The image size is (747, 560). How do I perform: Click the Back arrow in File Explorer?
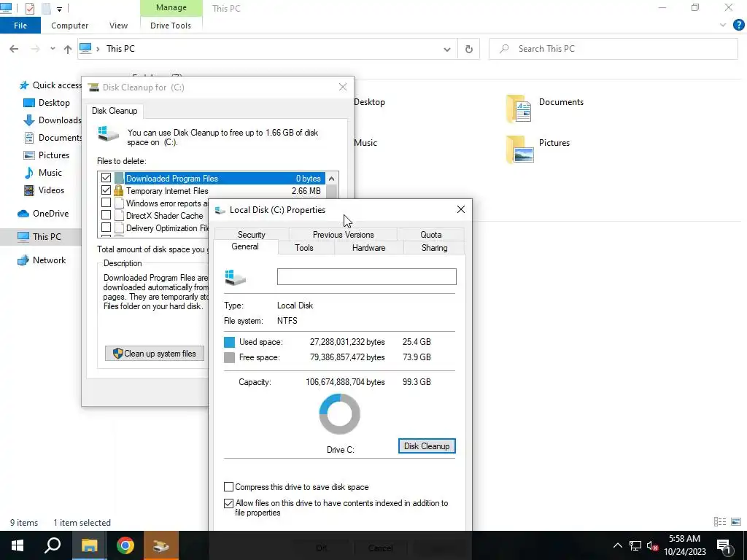(x=14, y=49)
